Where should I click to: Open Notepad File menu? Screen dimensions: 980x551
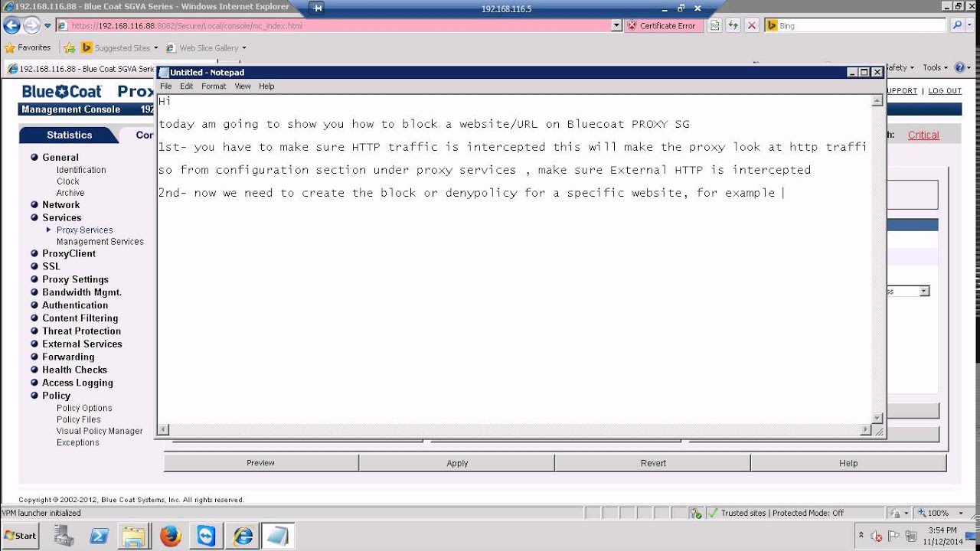pos(165,86)
